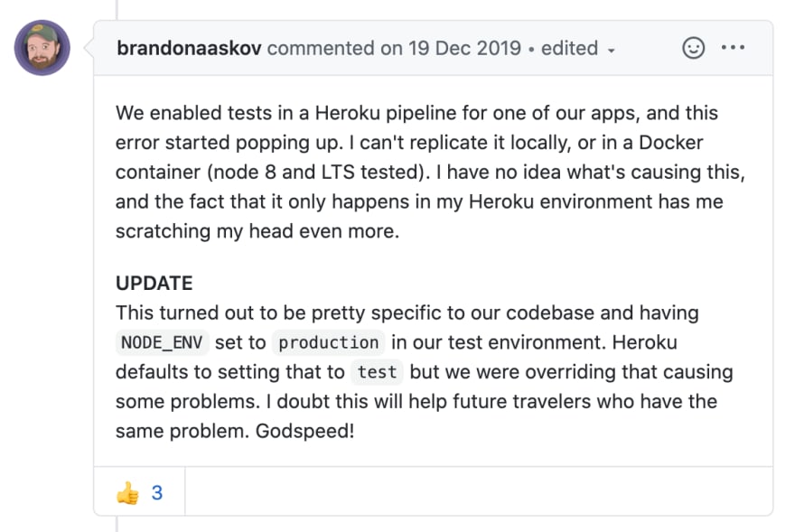Viewport: 795px width, 532px height.
Task: Click the word 'commented' in header
Action: [x=321, y=48]
